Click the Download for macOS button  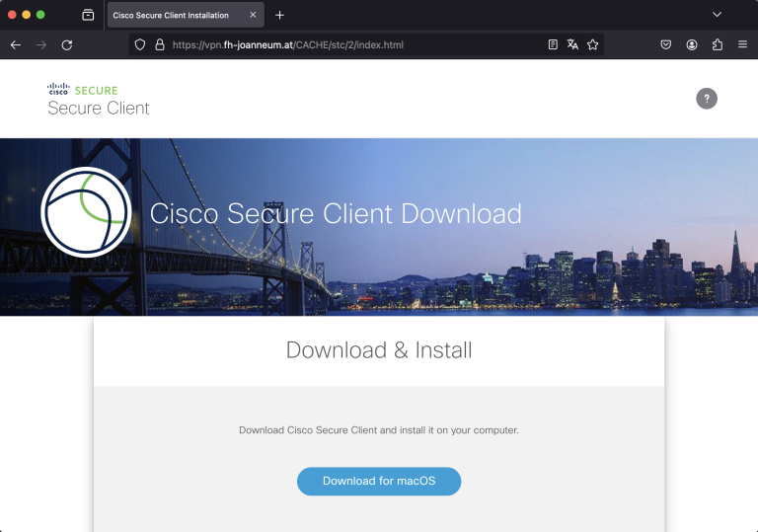[379, 481]
